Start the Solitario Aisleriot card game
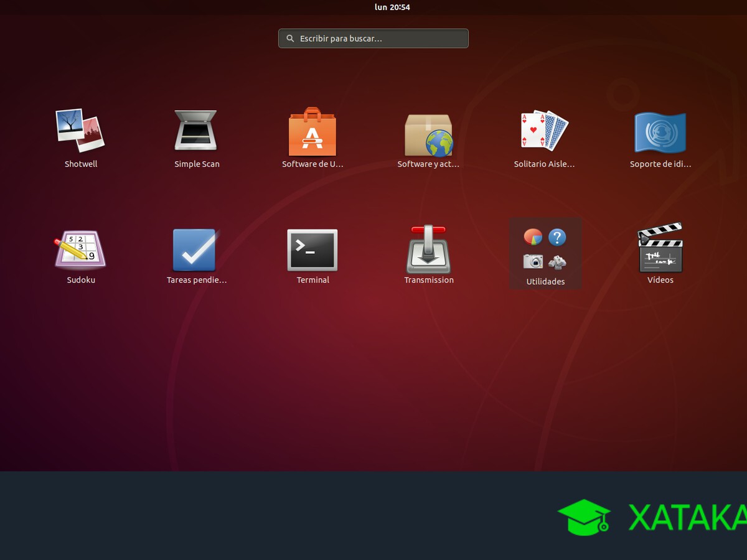The width and height of the screenshot is (747, 560). tap(545, 131)
